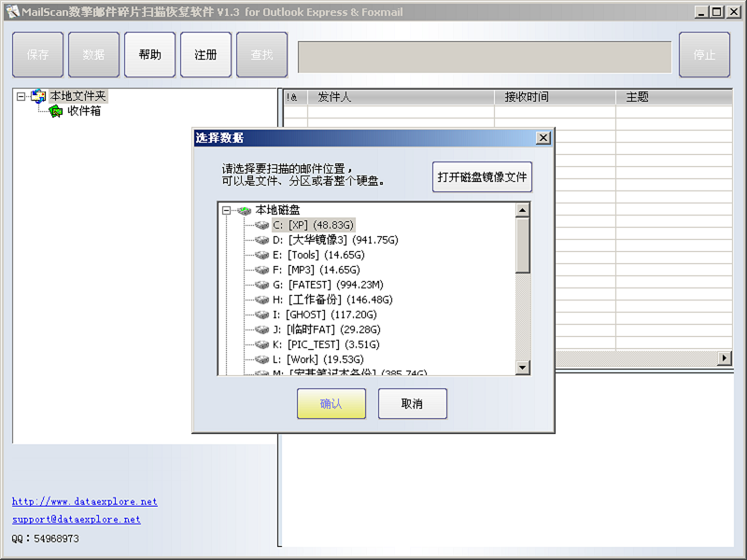Cancel the dialog with 取消 button

(412, 404)
